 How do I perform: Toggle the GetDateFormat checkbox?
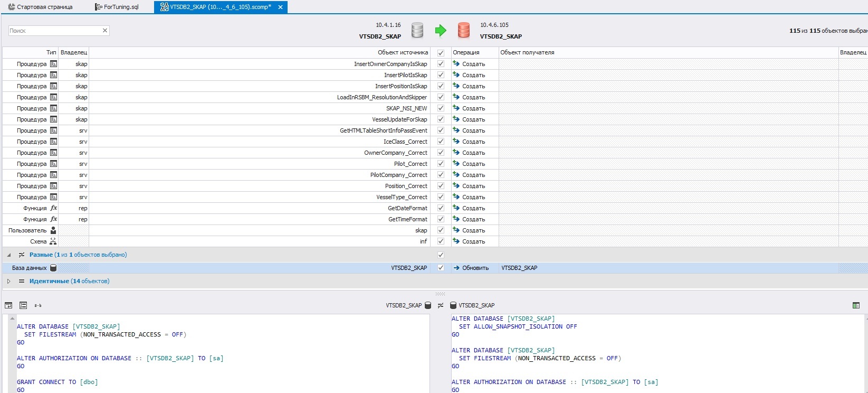click(x=441, y=208)
